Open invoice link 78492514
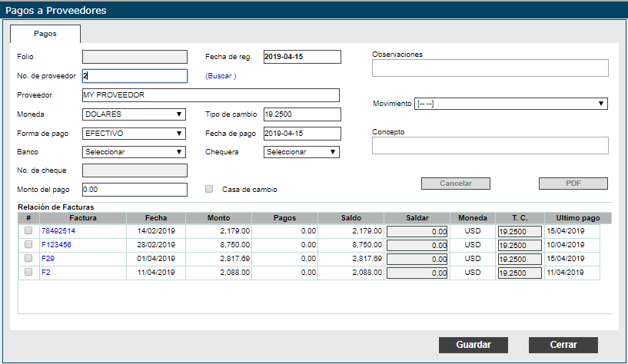The width and height of the screenshot is (628, 364). point(58,230)
